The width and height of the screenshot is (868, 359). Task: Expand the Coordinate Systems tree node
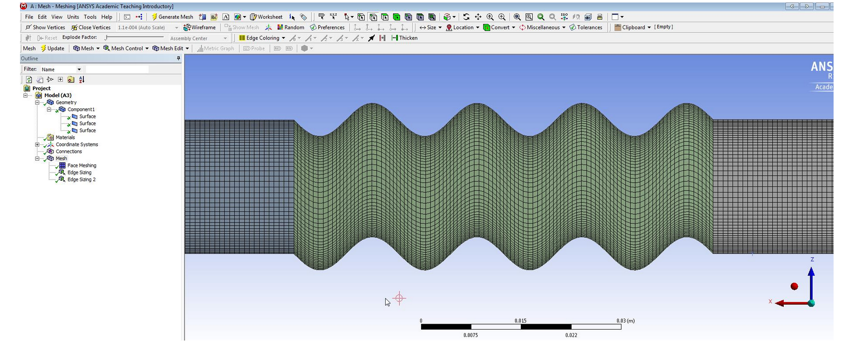[37, 145]
